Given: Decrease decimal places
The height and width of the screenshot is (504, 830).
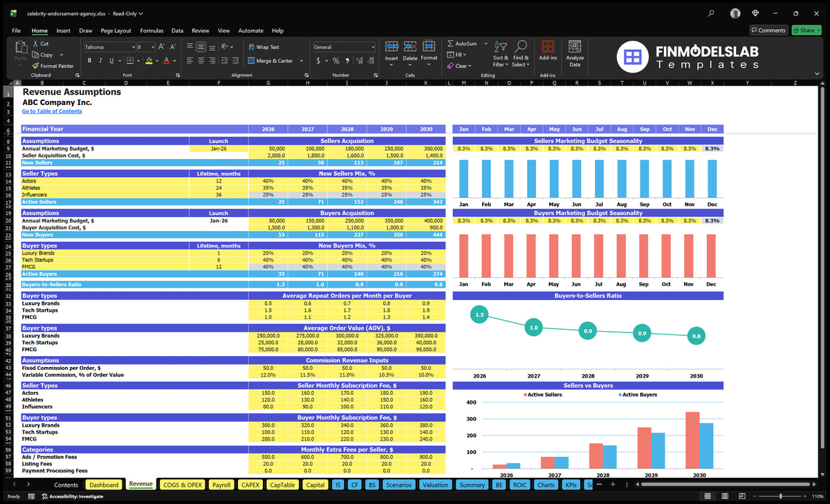Looking at the screenshot, I should tap(371, 61).
